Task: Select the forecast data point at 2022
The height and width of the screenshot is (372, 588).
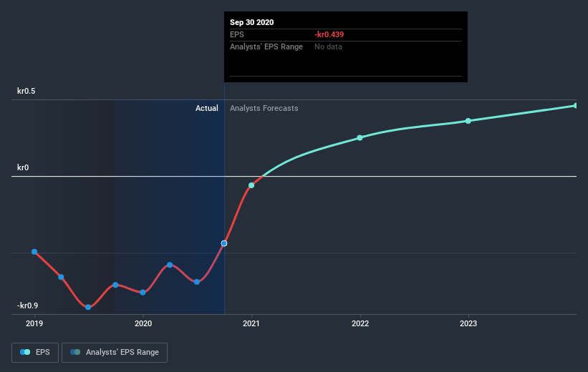Action: tap(360, 138)
